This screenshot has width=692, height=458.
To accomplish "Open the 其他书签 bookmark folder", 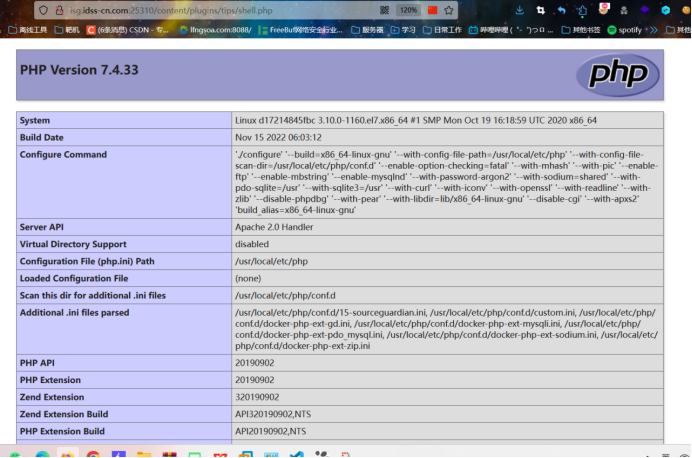I will (581, 30).
